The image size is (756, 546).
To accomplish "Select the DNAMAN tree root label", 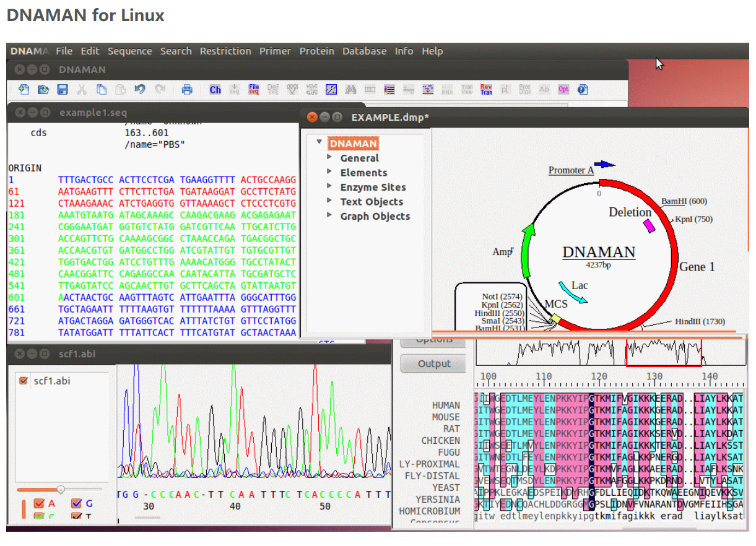I will coord(353,144).
